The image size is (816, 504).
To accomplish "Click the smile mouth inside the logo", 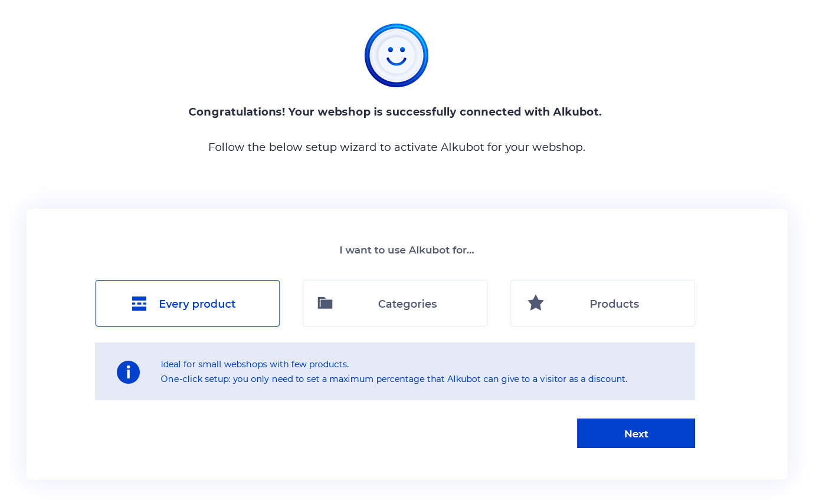I will pyautogui.click(x=396, y=61).
